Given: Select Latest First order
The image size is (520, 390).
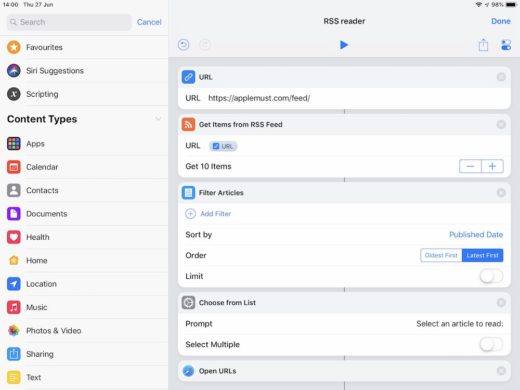Looking at the screenshot, I should (x=482, y=255).
